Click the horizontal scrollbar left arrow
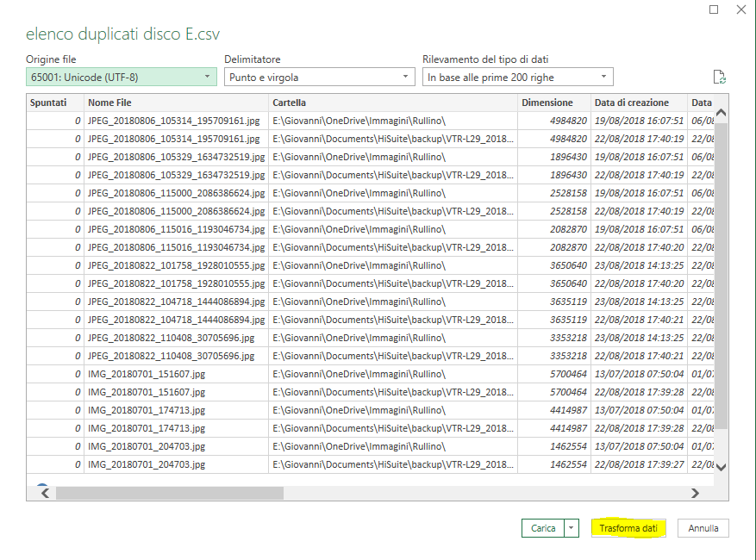Image resolution: width=756 pixels, height=560 pixels. 46,493
